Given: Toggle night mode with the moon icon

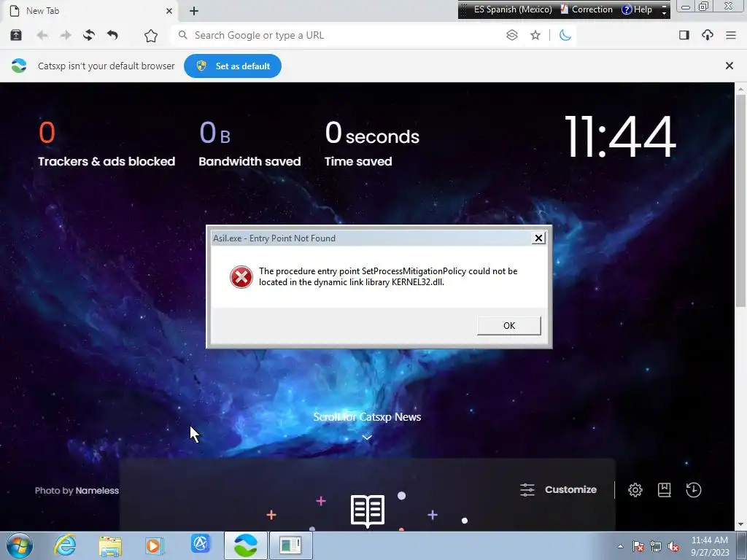Looking at the screenshot, I should (x=565, y=35).
